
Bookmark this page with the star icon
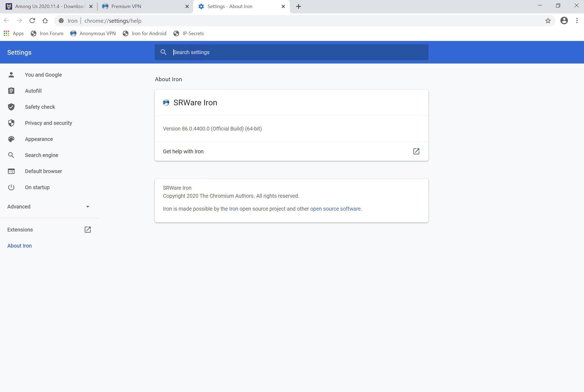click(548, 21)
